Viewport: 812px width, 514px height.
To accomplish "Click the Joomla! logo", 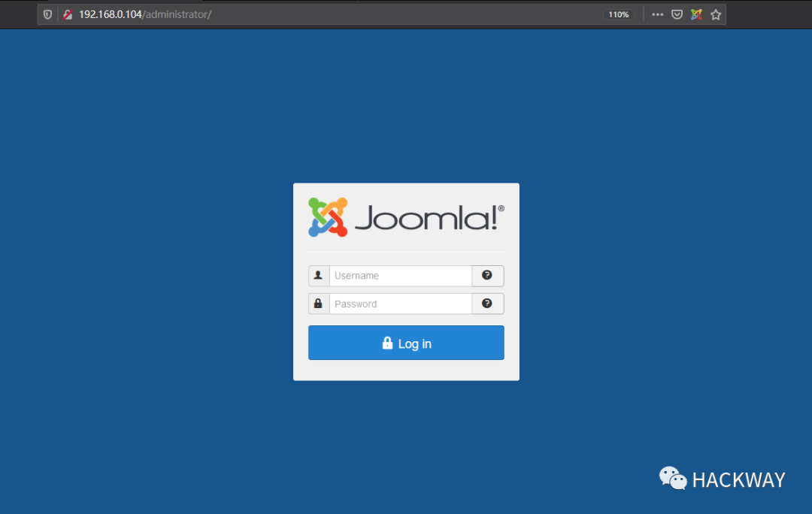I will [x=406, y=217].
